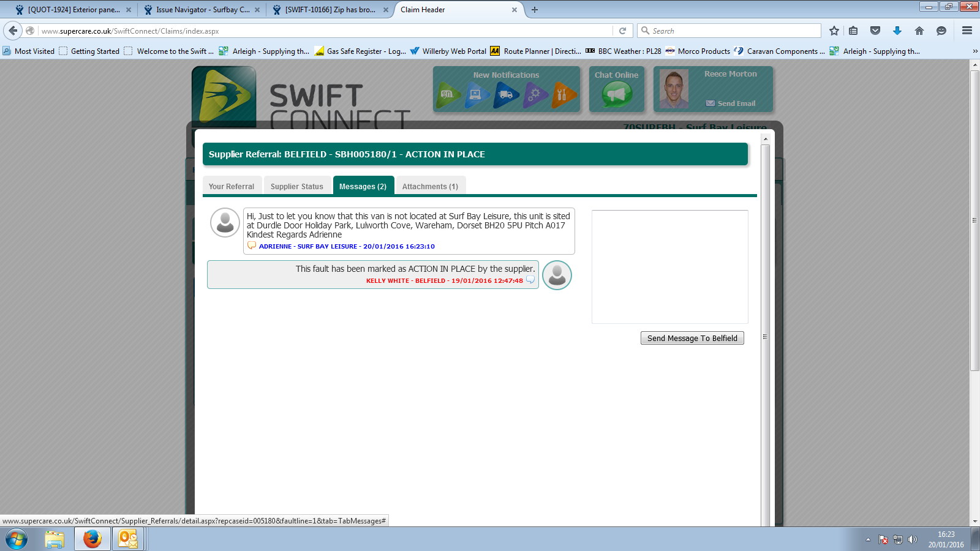
Task: Focus the new message text box
Action: [x=670, y=267]
